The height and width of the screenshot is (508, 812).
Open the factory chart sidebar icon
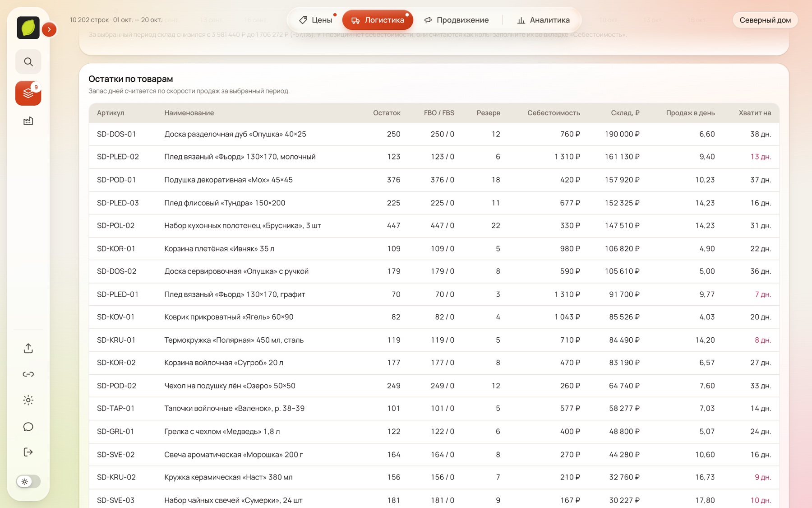[x=28, y=121]
